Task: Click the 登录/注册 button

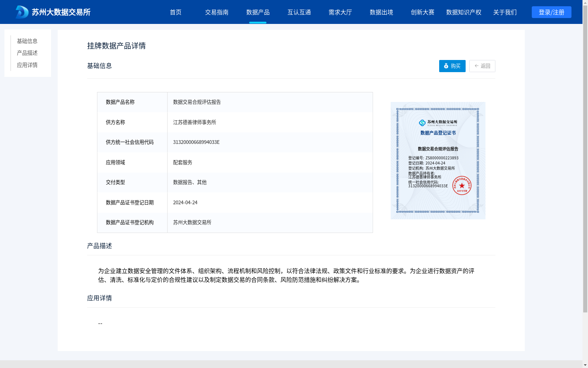Action: [552, 12]
